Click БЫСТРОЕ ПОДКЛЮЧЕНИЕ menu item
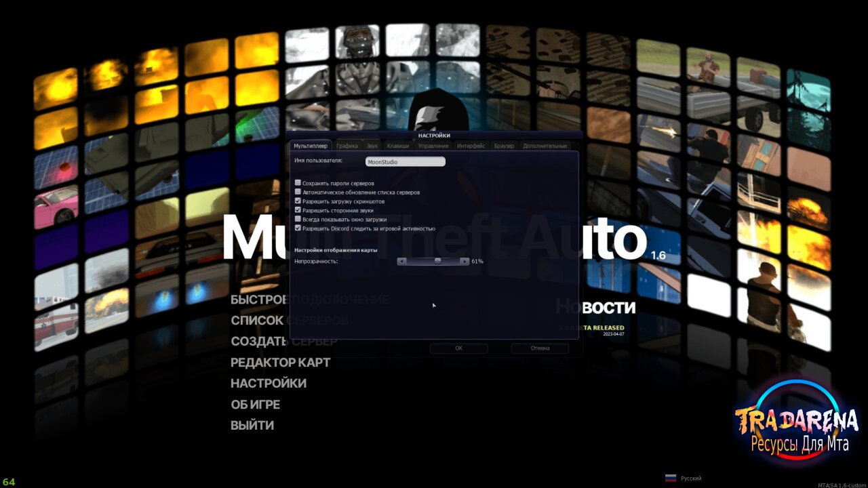This screenshot has width=868, height=488. (310, 300)
